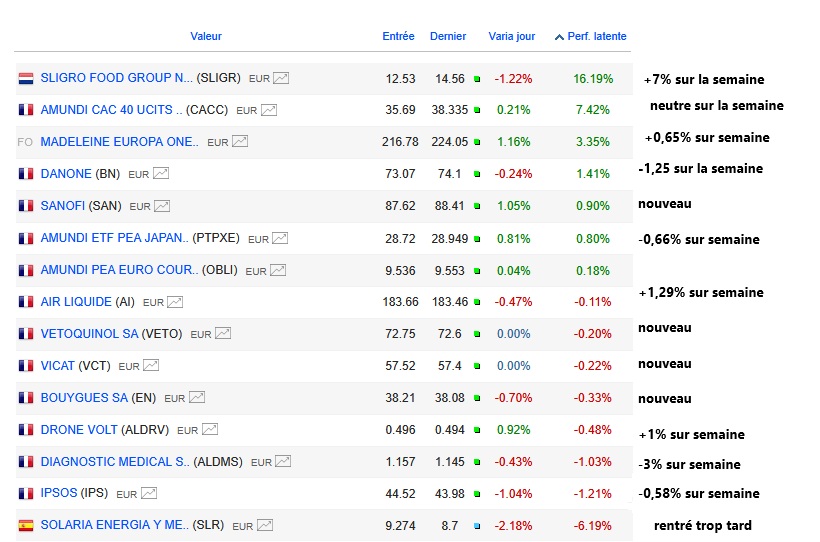Screen dimensions: 820x542
Task: Click the French flag next to IPSOS
Action: click(x=26, y=493)
